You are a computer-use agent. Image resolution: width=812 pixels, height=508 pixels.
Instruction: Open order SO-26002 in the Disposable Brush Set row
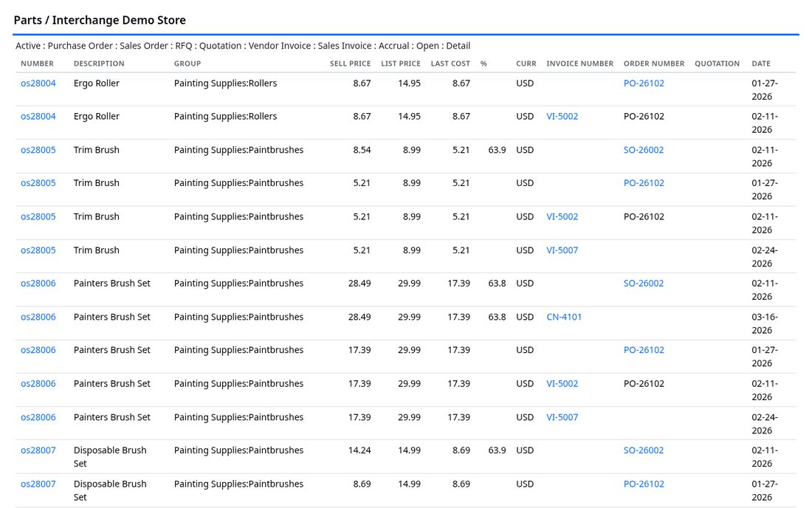[644, 451]
